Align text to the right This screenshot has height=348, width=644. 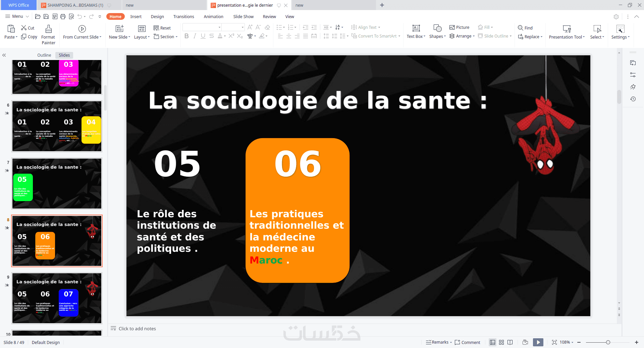click(297, 36)
